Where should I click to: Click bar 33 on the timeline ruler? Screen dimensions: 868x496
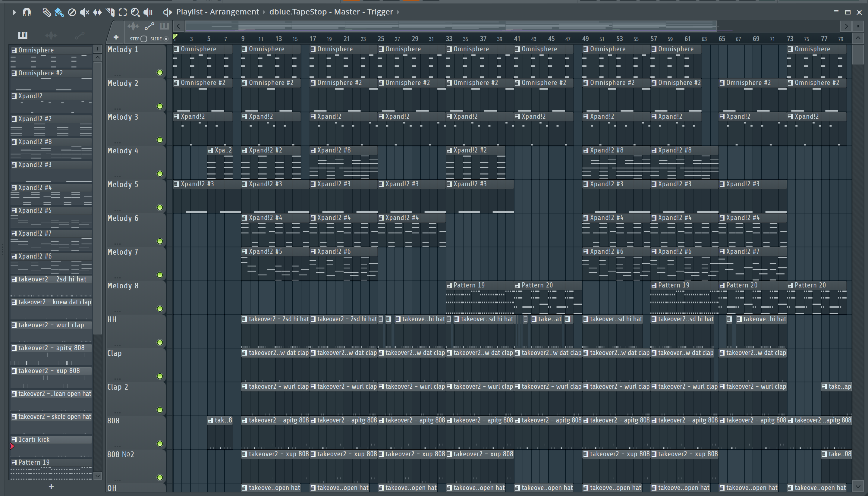tap(449, 39)
